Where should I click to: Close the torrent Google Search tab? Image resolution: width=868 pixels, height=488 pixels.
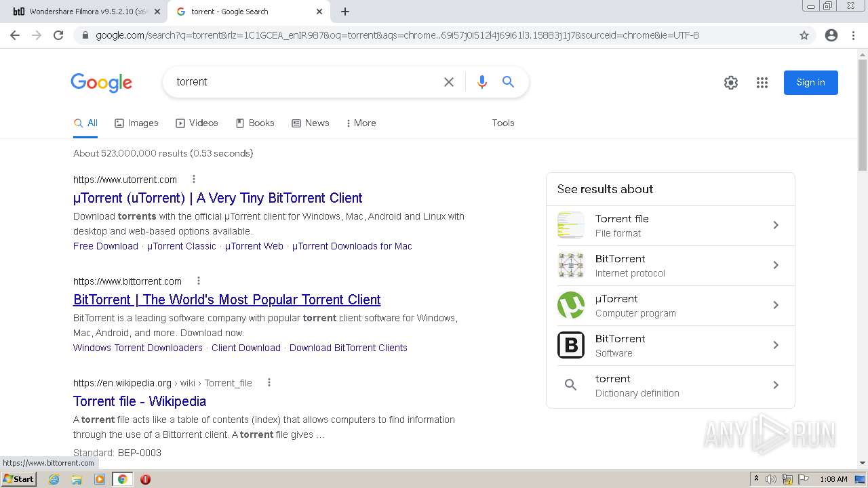click(x=319, y=12)
